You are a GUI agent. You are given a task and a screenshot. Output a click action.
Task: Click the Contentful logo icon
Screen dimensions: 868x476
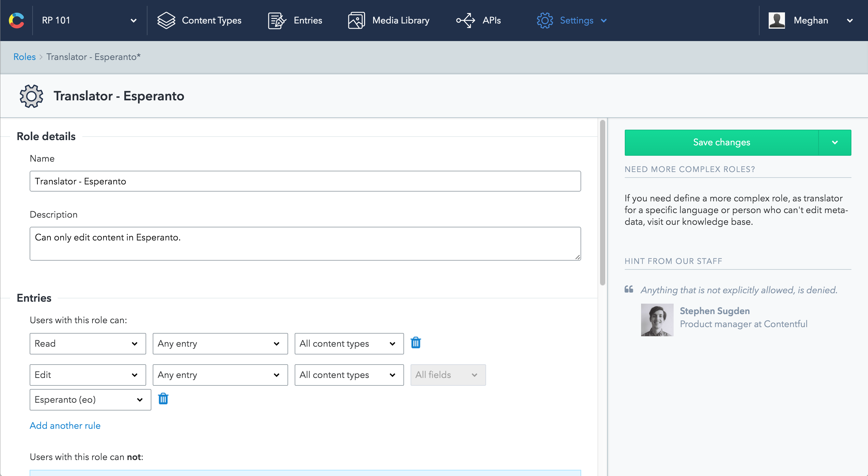pyautogui.click(x=17, y=20)
